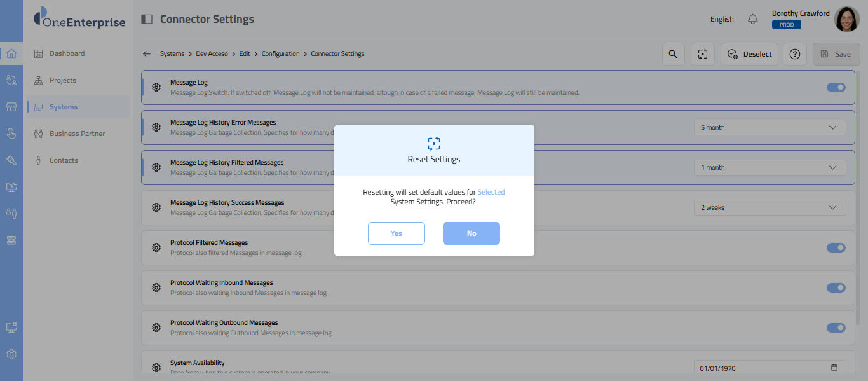This screenshot has width=868, height=381.
Task: Click the reset settings focus icon in toolbar
Action: tap(703, 54)
